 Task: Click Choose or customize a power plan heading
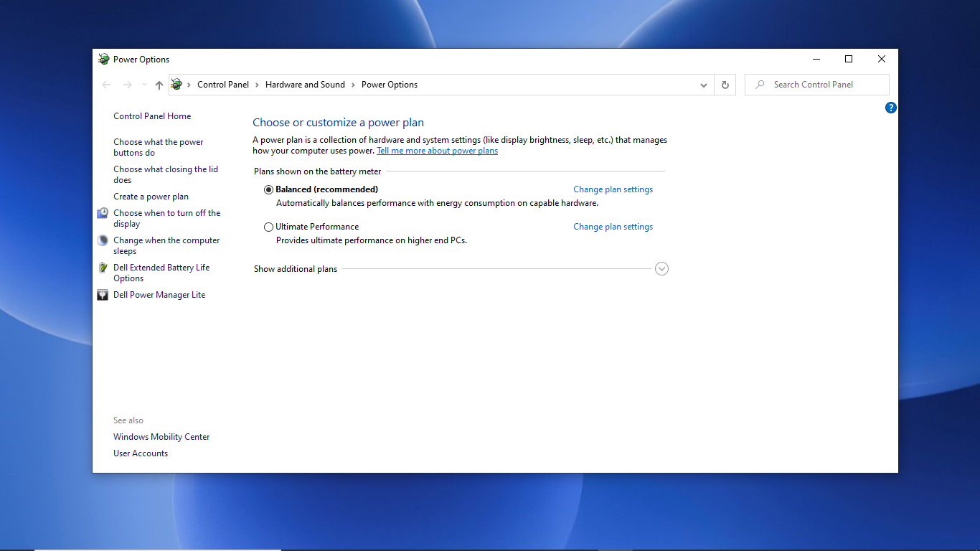coord(338,123)
